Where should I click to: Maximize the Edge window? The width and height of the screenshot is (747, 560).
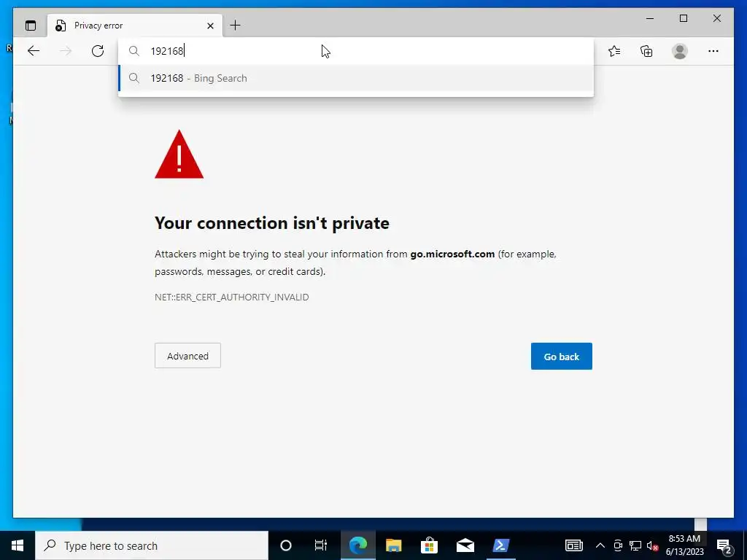(684, 18)
